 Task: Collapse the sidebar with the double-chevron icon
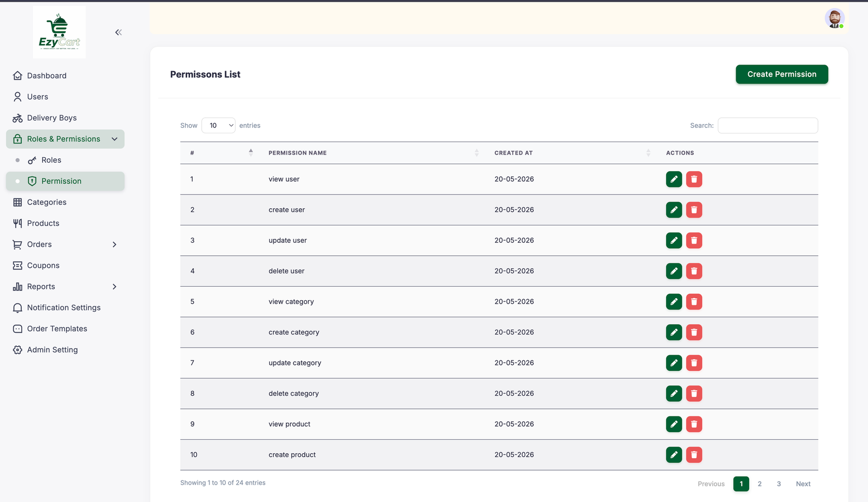(x=118, y=33)
